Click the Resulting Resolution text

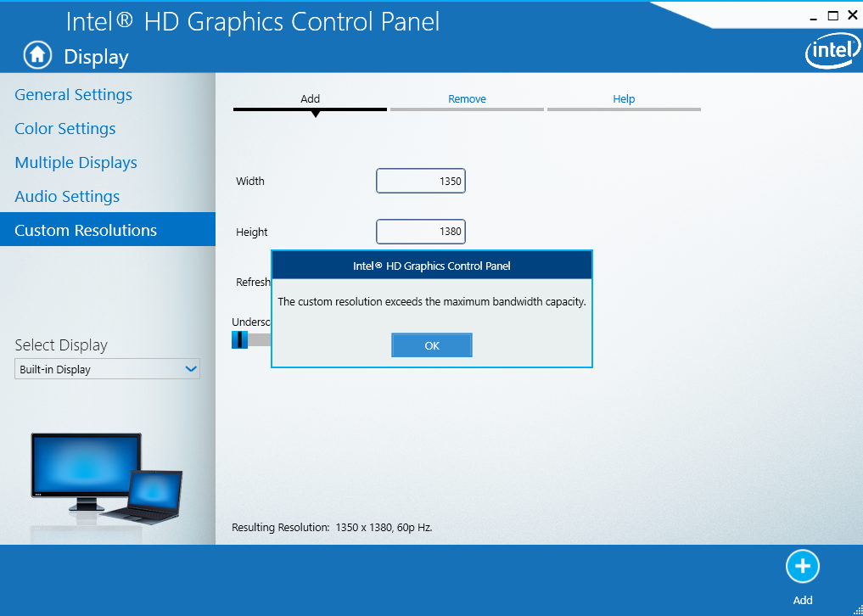[x=332, y=528]
